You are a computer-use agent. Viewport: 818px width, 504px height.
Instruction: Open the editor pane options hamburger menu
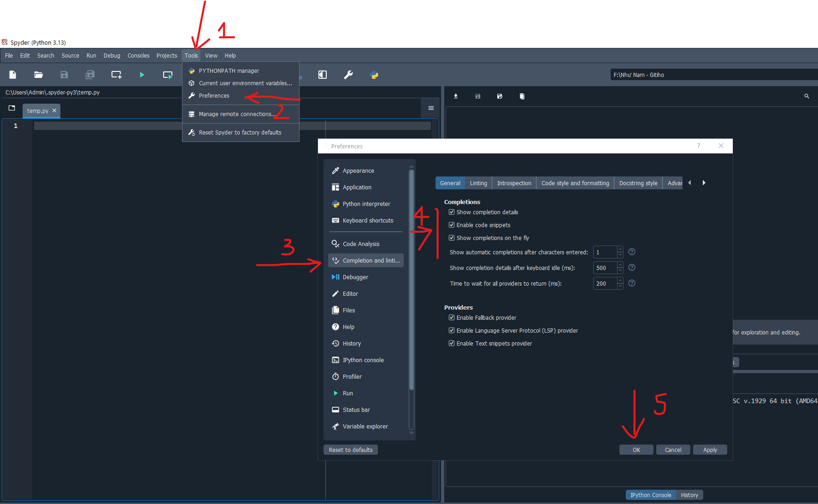[431, 108]
